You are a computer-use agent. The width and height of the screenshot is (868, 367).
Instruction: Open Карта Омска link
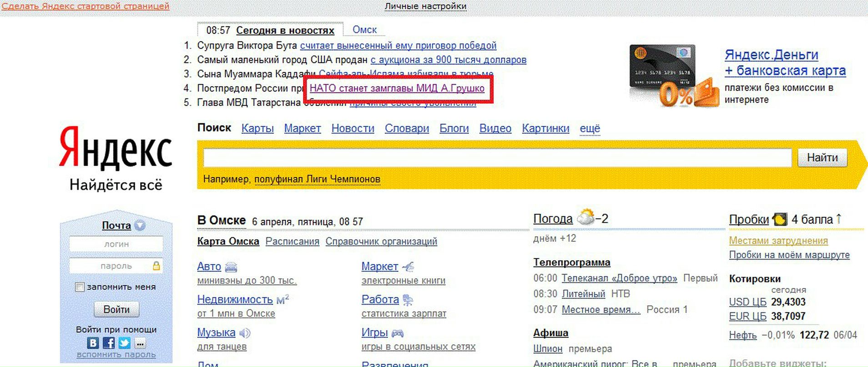click(x=228, y=241)
